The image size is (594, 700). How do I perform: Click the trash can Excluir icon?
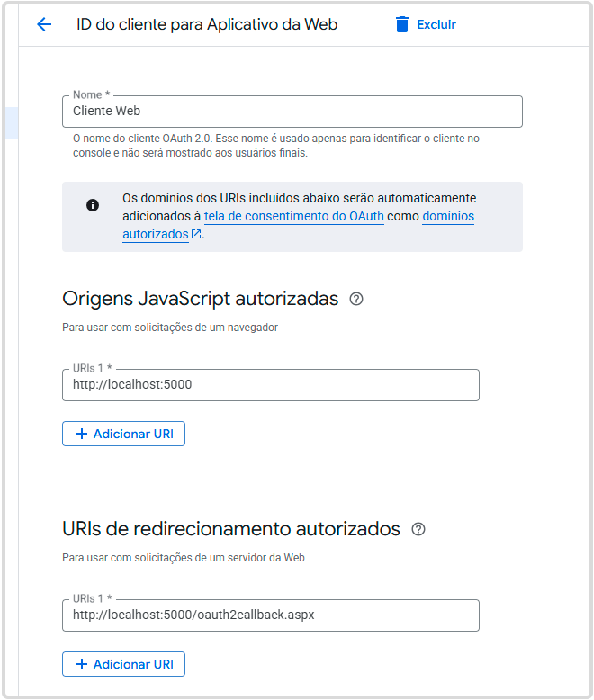pyautogui.click(x=402, y=24)
